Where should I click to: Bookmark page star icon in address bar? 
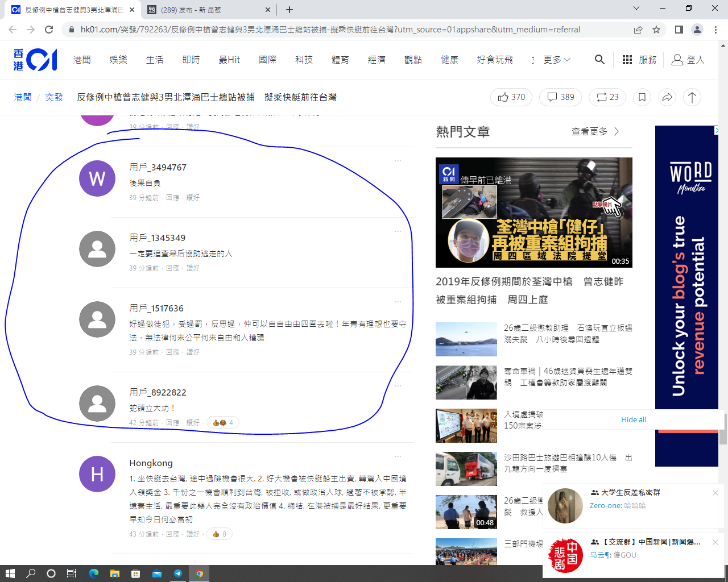[x=656, y=30]
